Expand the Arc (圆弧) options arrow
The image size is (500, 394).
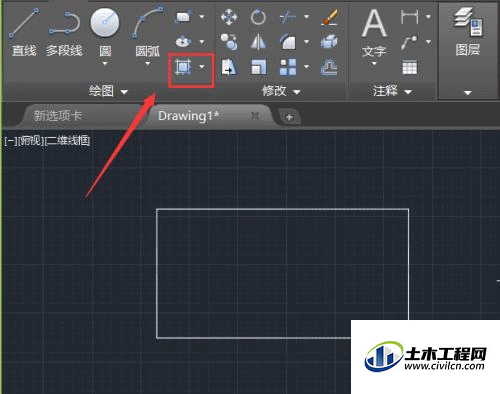[x=147, y=63]
